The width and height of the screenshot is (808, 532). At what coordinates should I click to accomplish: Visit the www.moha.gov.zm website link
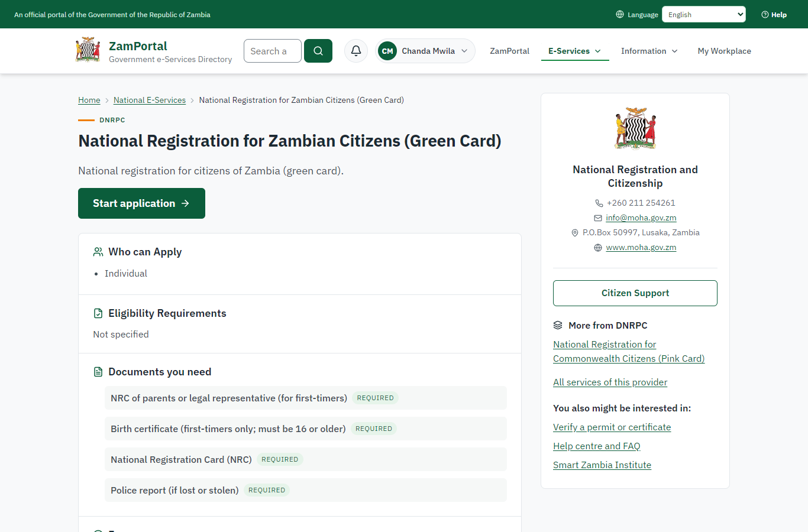(641, 248)
